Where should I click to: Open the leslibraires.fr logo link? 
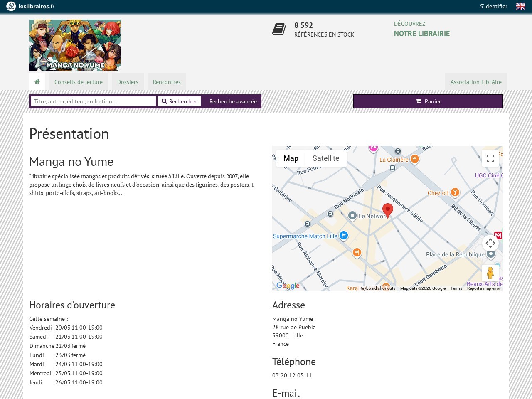point(30,6)
